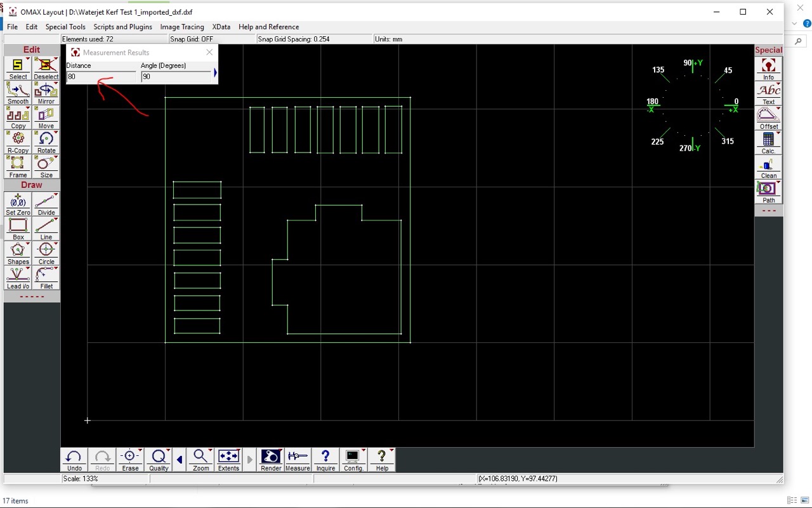812x508 pixels.
Task: Choose the Circle tool
Action: tap(46, 253)
